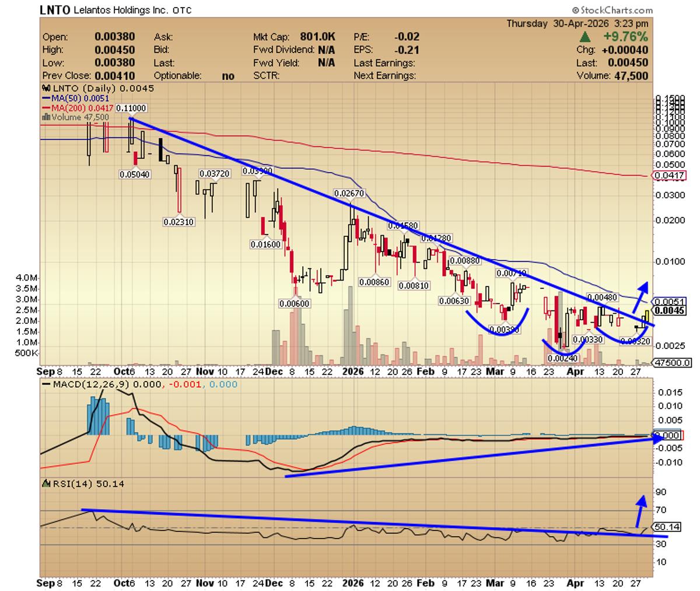Click the StockCharts.com copyright label
Screen dimensions: 700x591
(612, 10)
